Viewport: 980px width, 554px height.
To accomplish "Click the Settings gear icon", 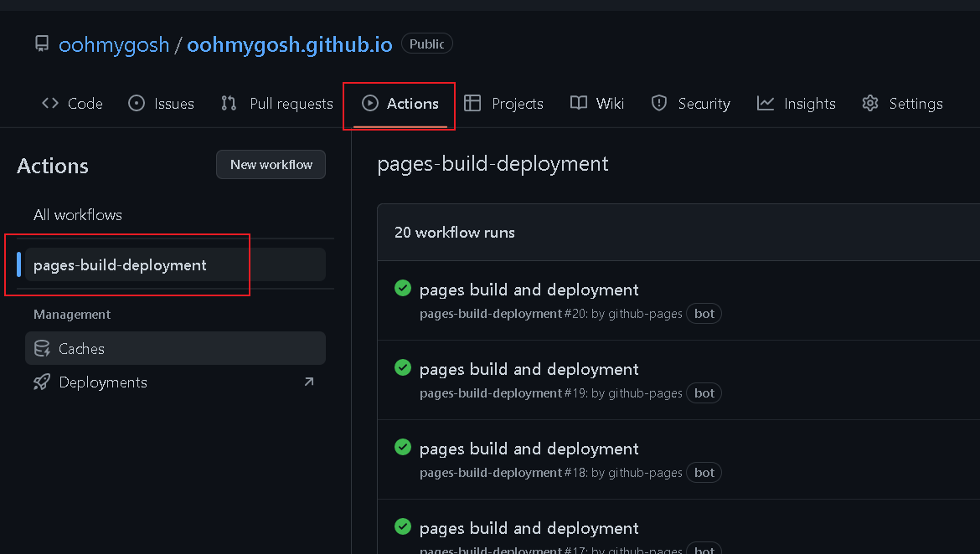I will 869,103.
